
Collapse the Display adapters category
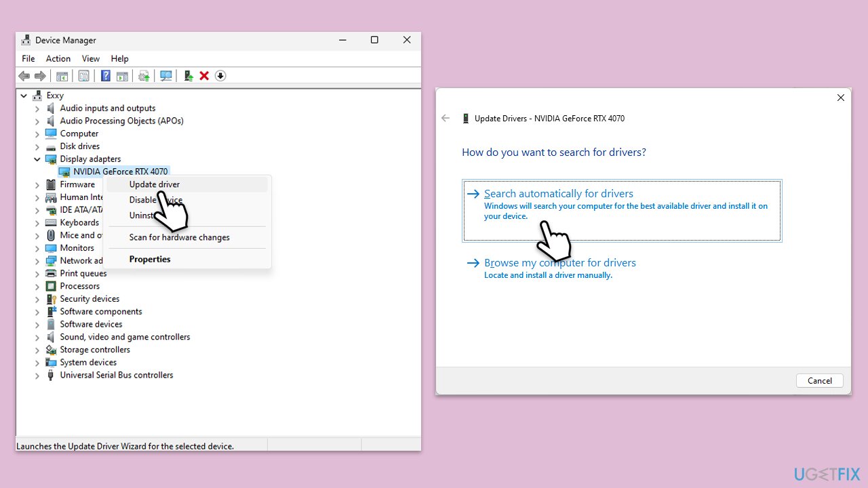tap(37, 159)
